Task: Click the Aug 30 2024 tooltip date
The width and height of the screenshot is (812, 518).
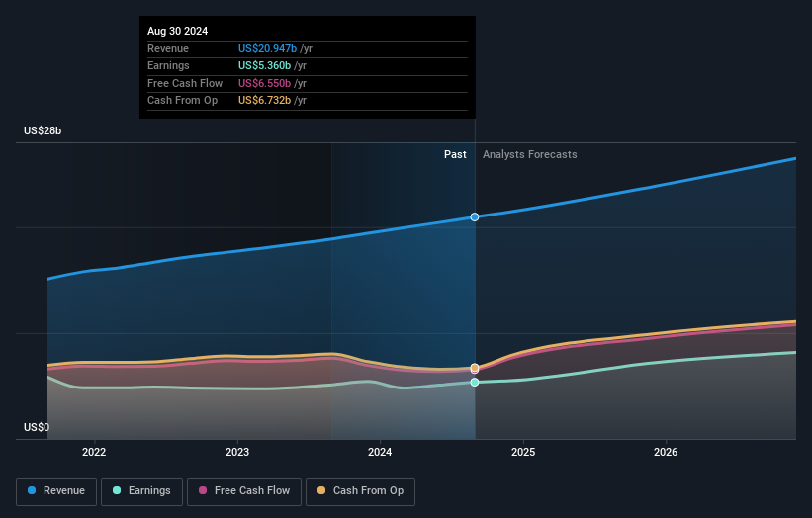Action: tap(178, 31)
